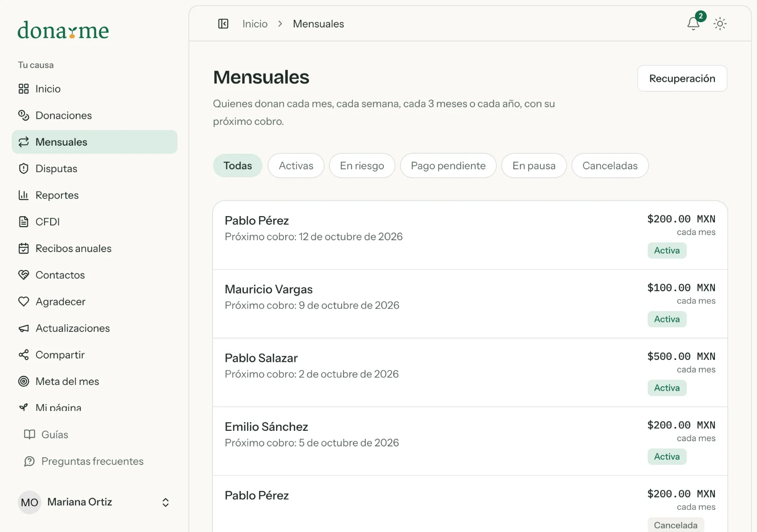Show En riesgo subscriptions
Image resolution: width=757 pixels, height=532 pixels.
[x=362, y=166]
